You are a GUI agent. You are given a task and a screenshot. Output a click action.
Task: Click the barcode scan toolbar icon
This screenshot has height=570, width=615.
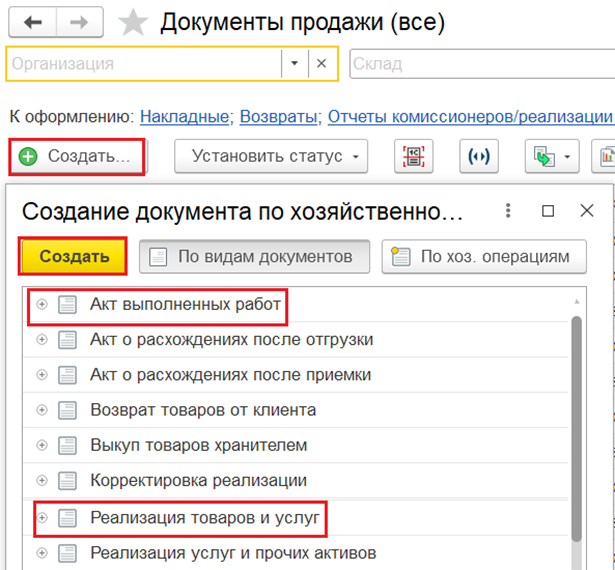pyautogui.click(x=413, y=156)
